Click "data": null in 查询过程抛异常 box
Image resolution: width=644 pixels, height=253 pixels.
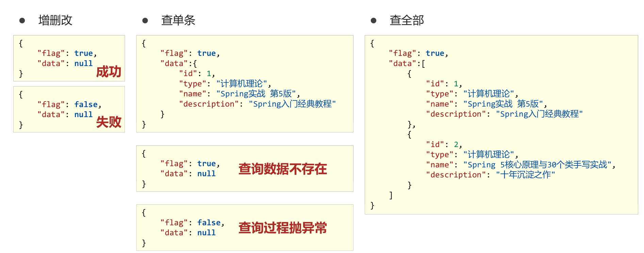pos(188,233)
